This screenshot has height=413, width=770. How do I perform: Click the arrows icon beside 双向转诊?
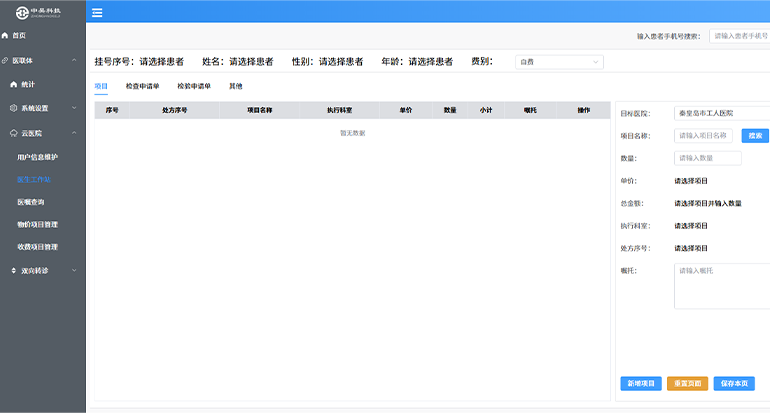[14, 271]
